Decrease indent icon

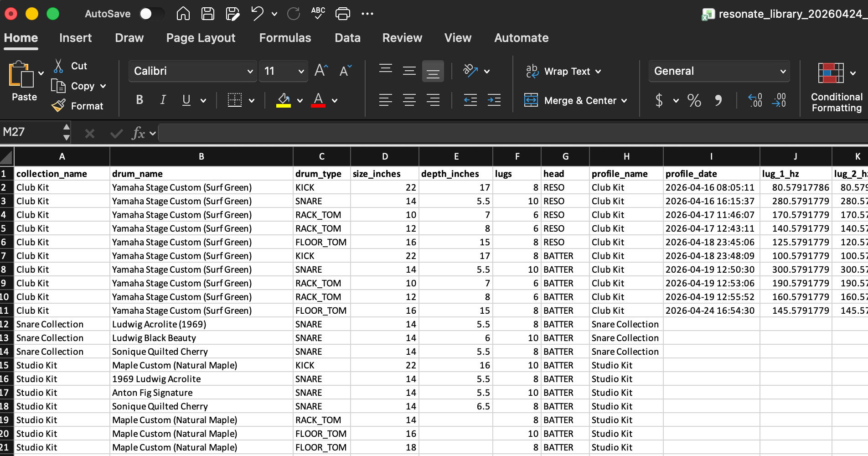470,100
